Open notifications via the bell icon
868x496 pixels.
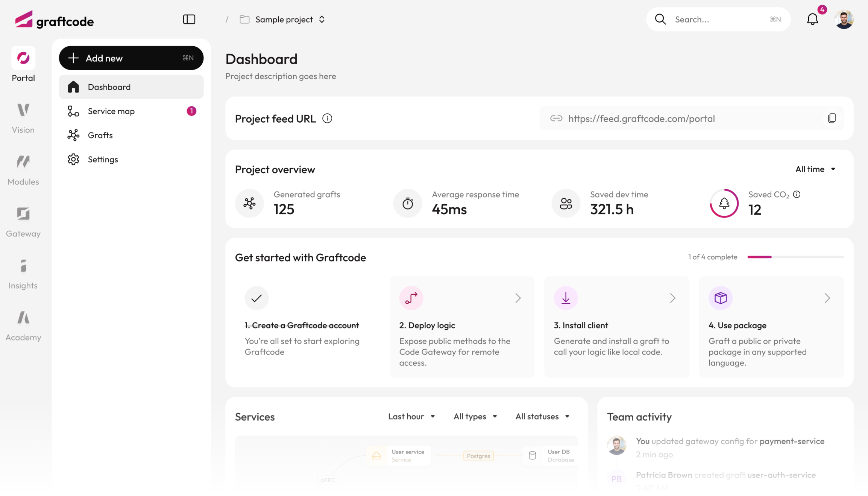pos(812,19)
